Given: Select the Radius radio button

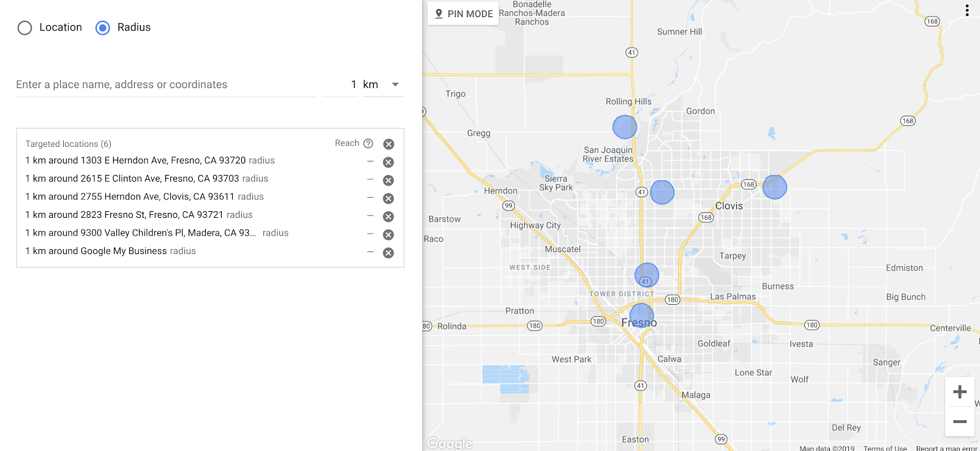Looking at the screenshot, I should [x=103, y=28].
